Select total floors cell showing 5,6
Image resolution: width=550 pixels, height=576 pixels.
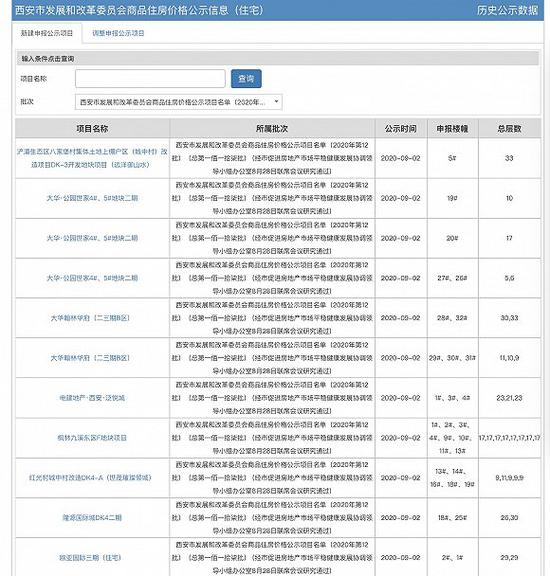pyautogui.click(x=509, y=278)
